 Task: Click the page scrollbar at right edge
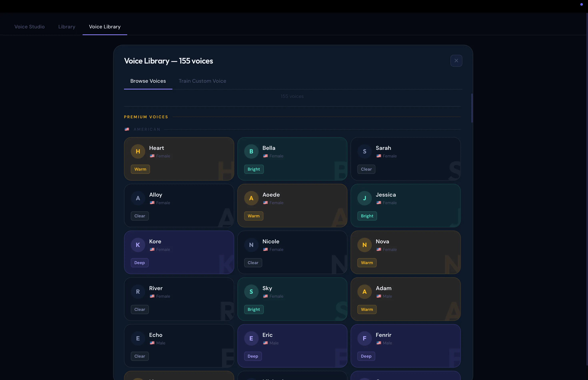[x=587, y=190]
